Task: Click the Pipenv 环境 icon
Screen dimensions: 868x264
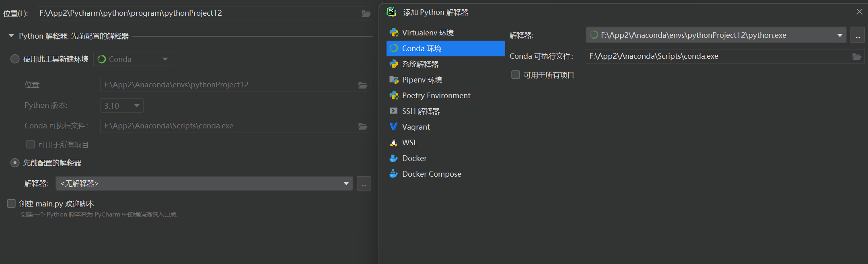Action: point(394,80)
